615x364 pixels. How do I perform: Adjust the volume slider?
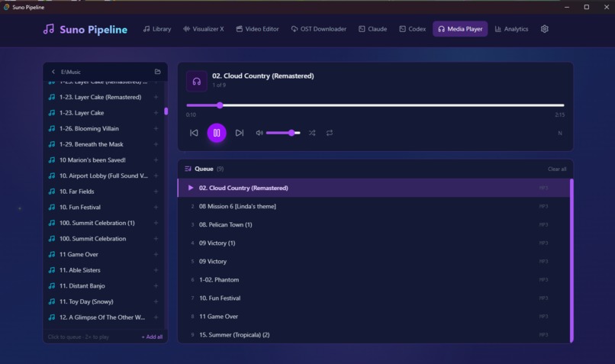point(283,133)
